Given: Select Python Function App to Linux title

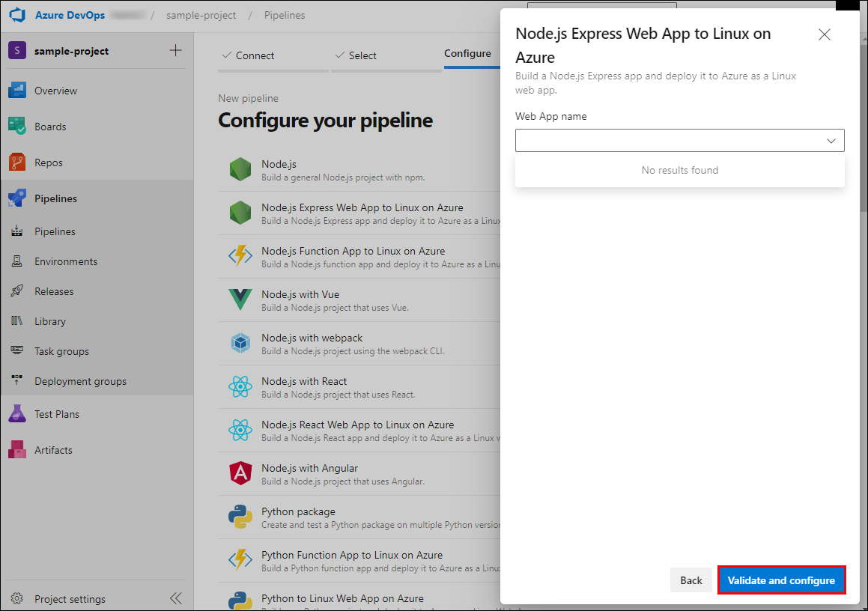Looking at the screenshot, I should pos(352,555).
